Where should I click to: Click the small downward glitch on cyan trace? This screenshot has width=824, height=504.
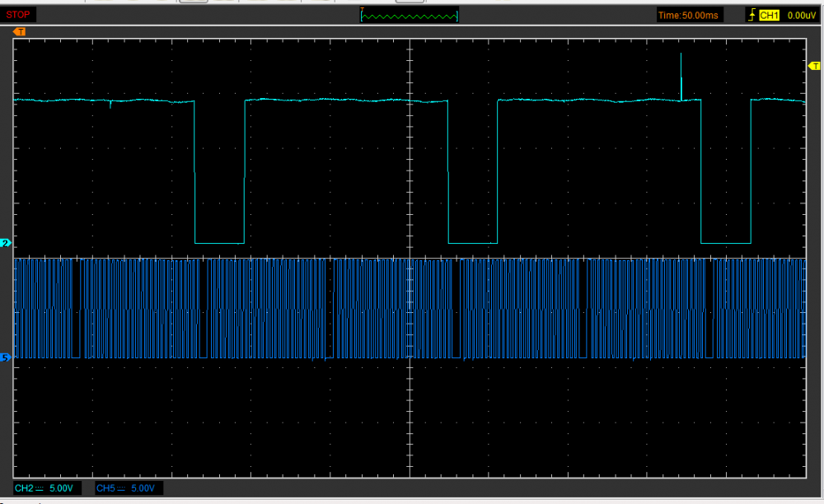(111, 105)
